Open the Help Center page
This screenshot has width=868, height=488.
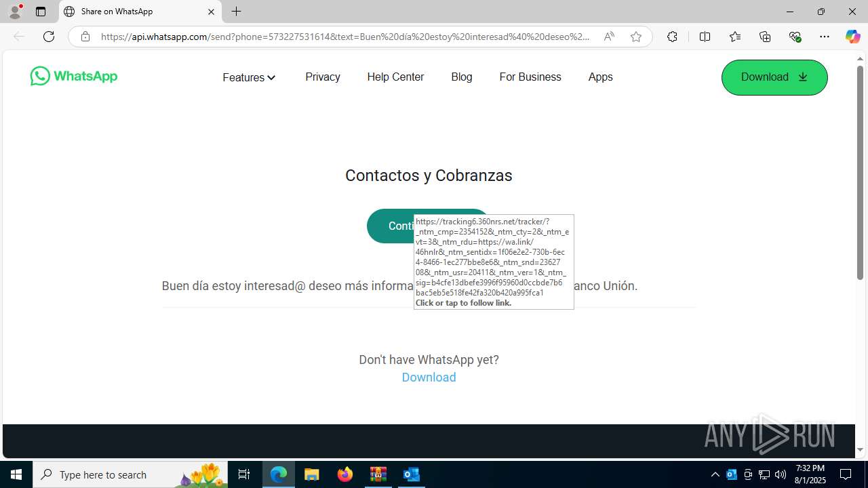(395, 77)
